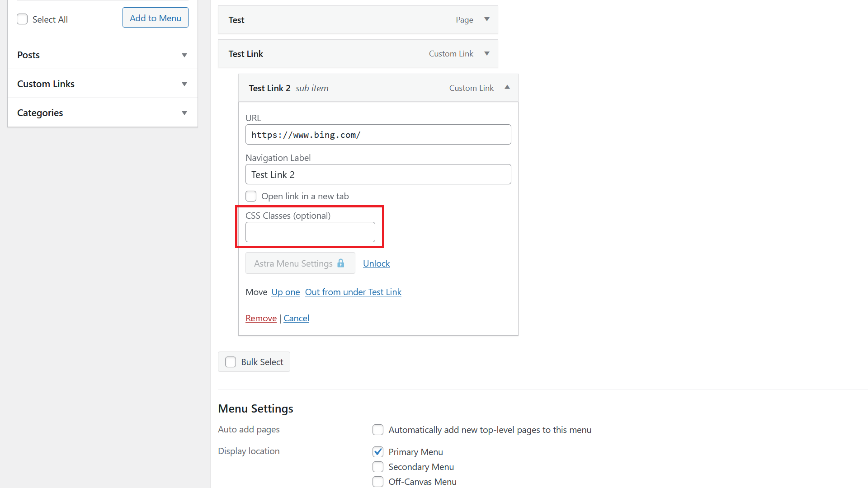Click into the URL input field
The image size is (868, 488).
[x=378, y=135]
